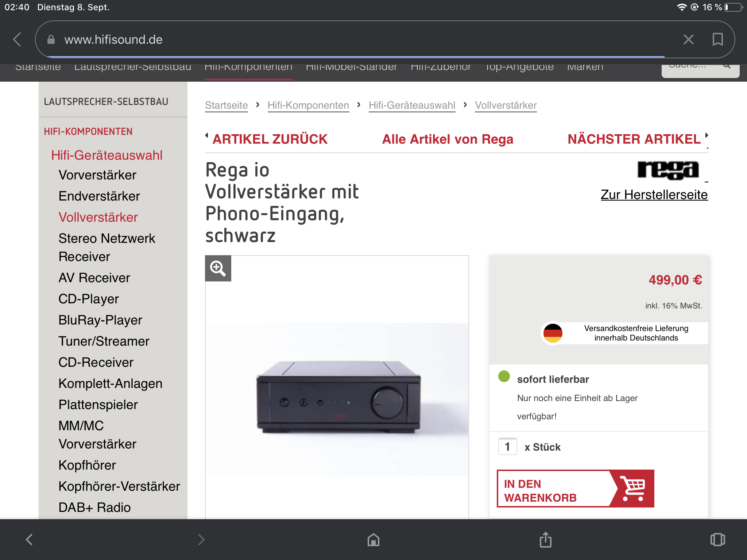
Task: Tap the lock icon in address bar
Action: coord(51,39)
